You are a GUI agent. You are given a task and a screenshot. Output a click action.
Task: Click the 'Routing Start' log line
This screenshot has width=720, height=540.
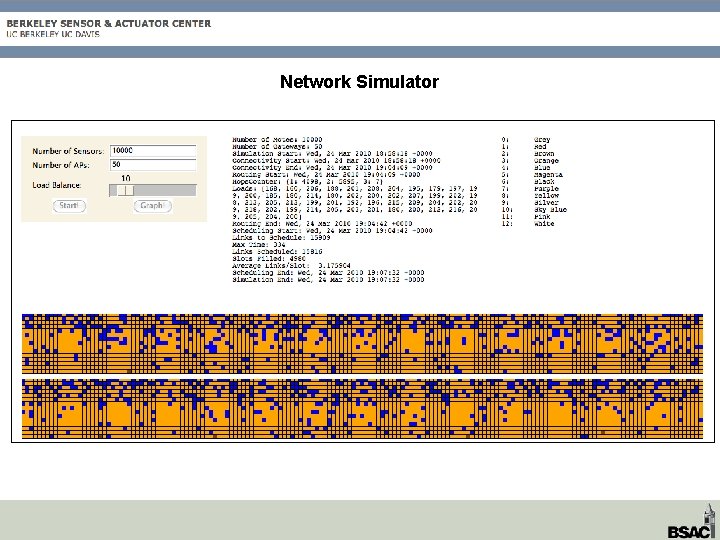click(326, 174)
